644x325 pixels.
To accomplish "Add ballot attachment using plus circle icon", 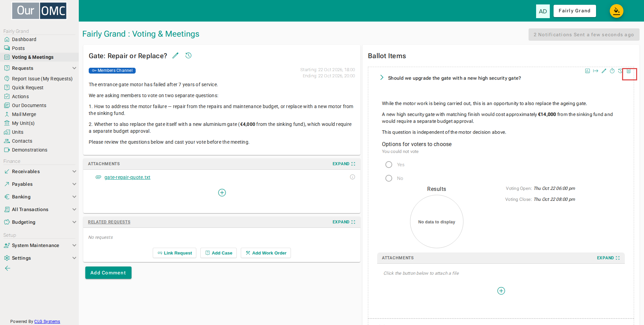I will [x=501, y=291].
